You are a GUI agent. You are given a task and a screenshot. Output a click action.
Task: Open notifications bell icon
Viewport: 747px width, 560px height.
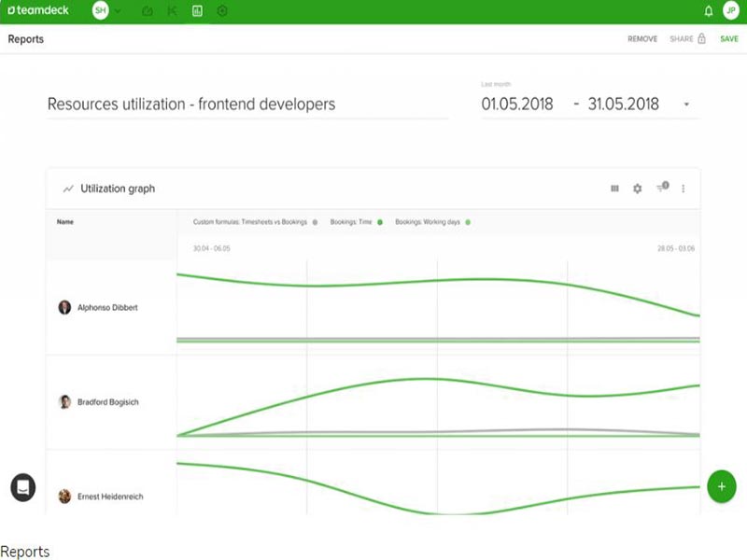pos(708,12)
